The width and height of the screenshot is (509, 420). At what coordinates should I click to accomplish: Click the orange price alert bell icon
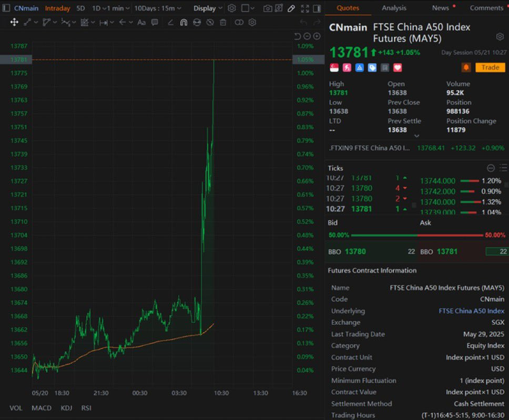[x=466, y=67]
